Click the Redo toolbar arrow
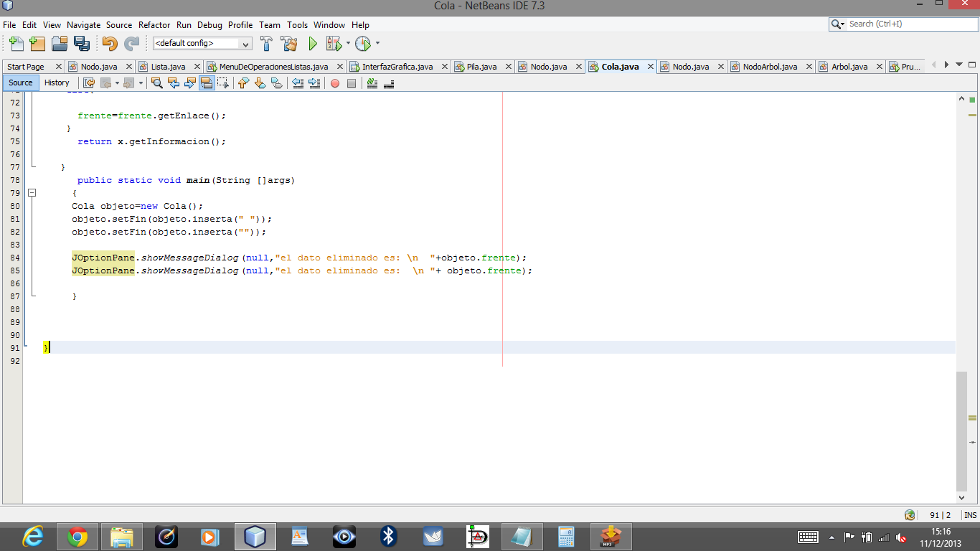Screen dimensions: 980x551 click(x=131, y=44)
